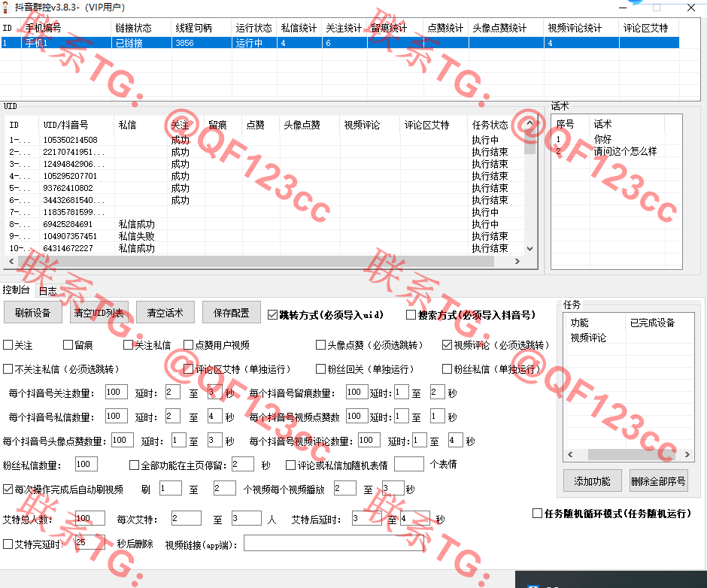Check 不关注私信 (必须选跳转)
This screenshot has height=588, width=707.
(x=8, y=369)
